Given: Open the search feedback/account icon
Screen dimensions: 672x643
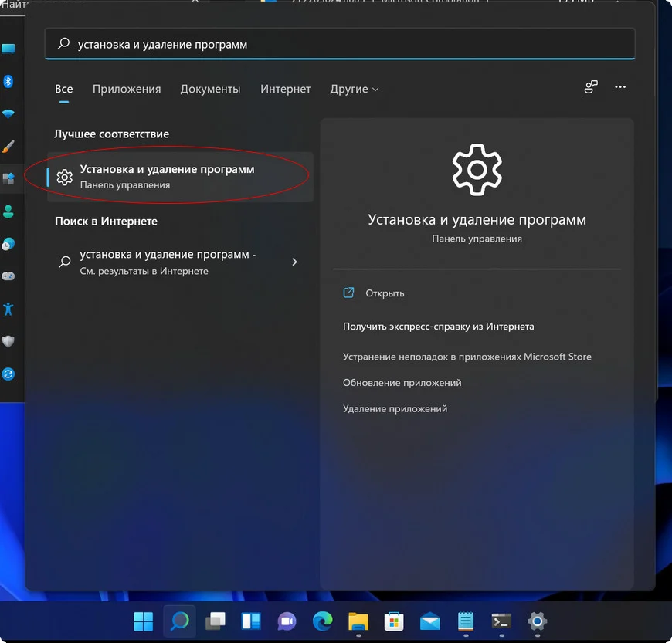Looking at the screenshot, I should (x=591, y=87).
